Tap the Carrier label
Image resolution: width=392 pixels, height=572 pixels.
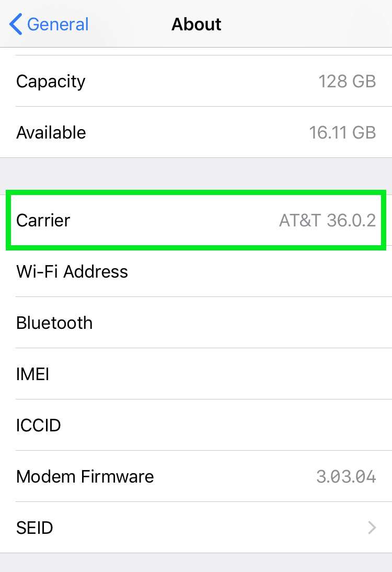43,220
